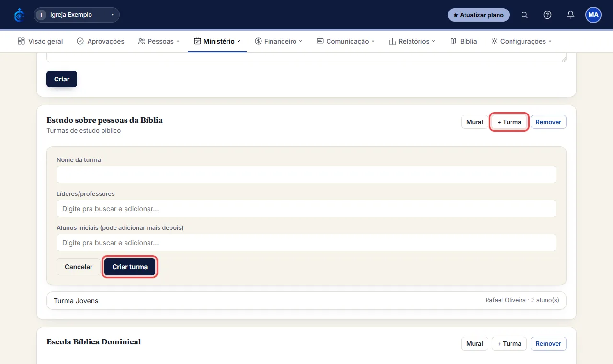
Task: Remove Escola Bíblica Dominical
Action: pyautogui.click(x=548, y=343)
